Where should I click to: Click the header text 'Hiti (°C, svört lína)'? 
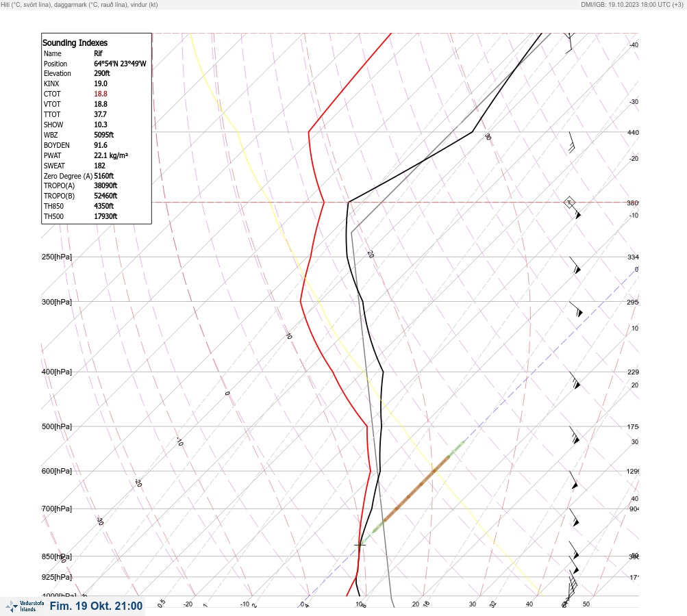(25, 5)
